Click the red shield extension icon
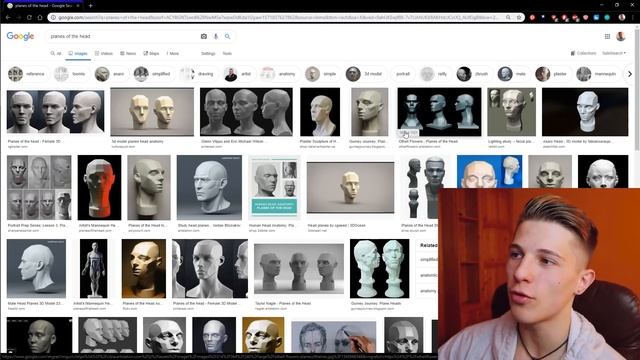This screenshot has height=360, width=640. coord(586,18)
